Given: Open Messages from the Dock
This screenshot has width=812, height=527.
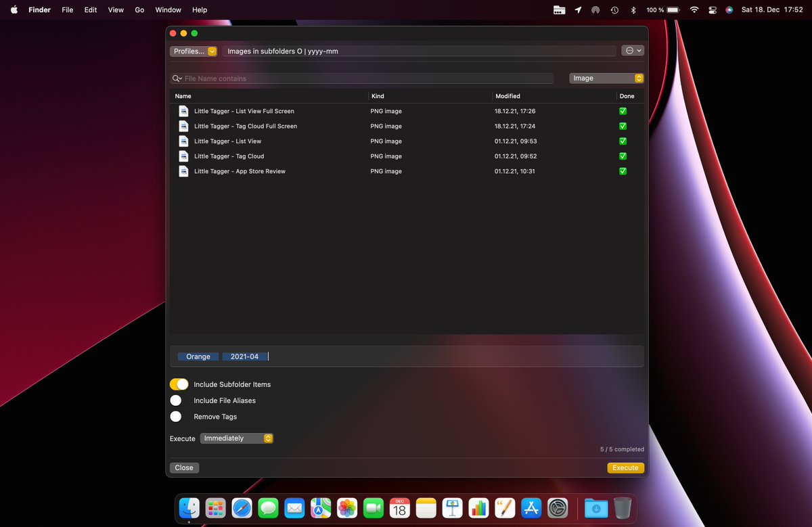Looking at the screenshot, I should tap(268, 507).
